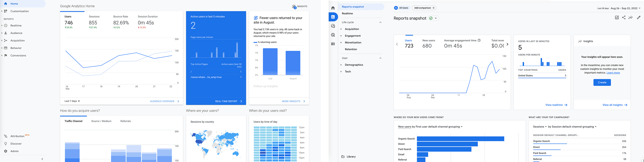Screen dimensions: 644x162
Task: Click the blue Create button
Action: coord(602,82)
